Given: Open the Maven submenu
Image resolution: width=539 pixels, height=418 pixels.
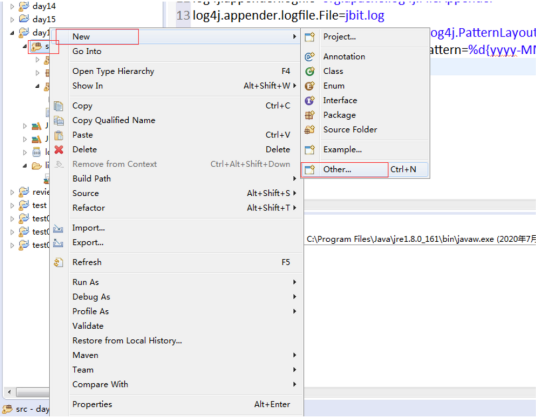Looking at the screenshot, I should [177, 355].
